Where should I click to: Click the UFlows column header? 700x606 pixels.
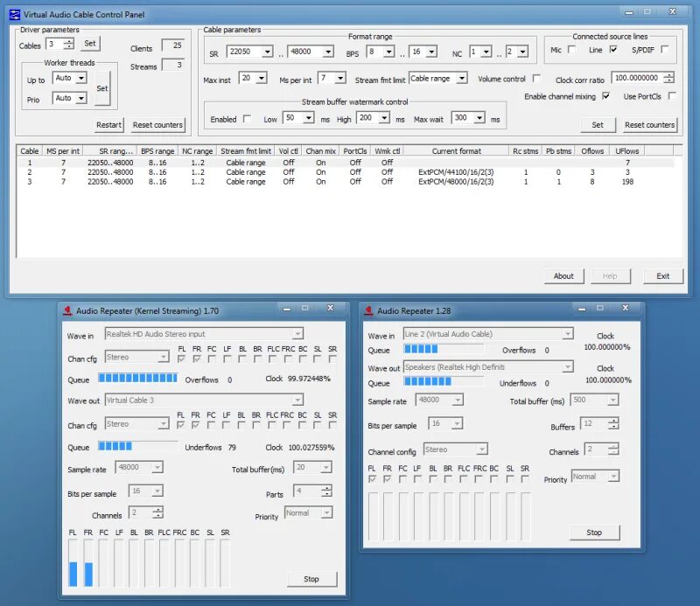pos(627,150)
